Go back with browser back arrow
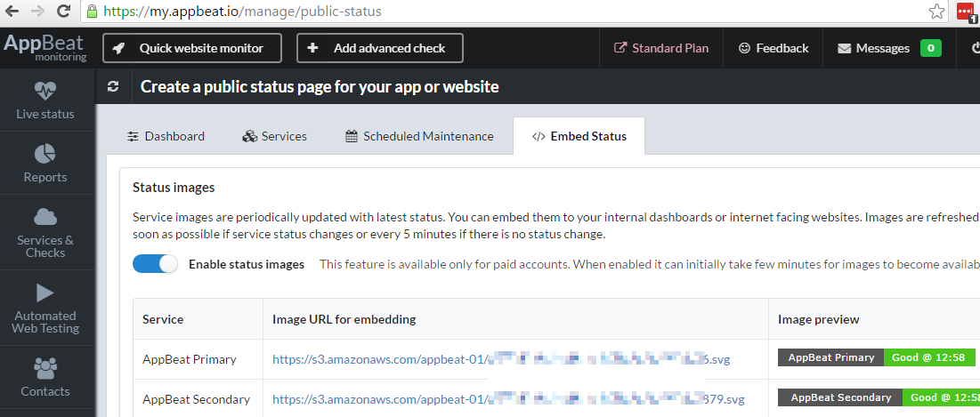Viewport: 980px width, 417px height. pos(12,12)
